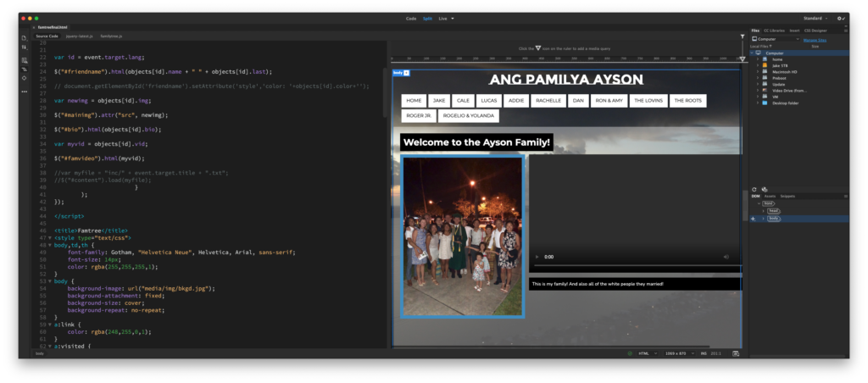Click the green linting status check icon
The width and height of the screenshot is (868, 383).
629,353
